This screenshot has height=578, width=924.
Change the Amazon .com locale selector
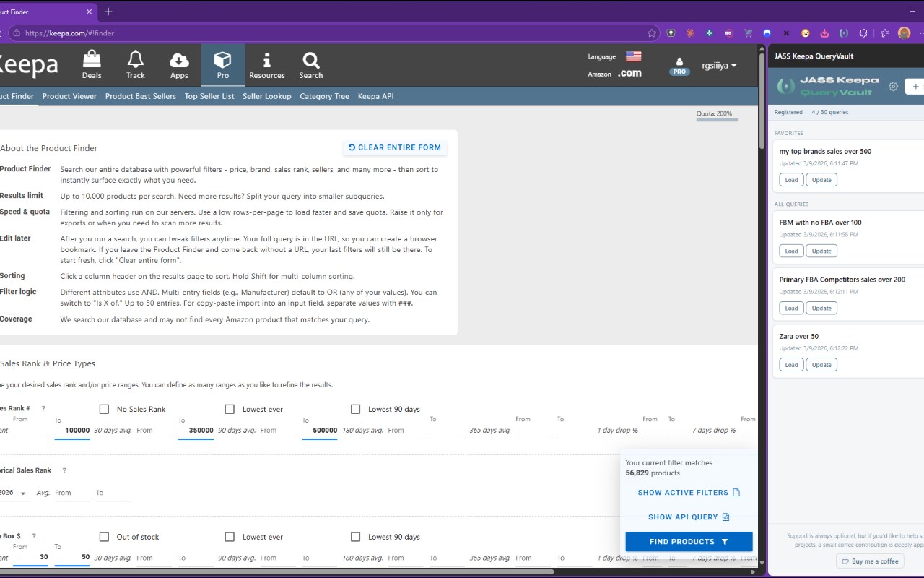coord(629,73)
